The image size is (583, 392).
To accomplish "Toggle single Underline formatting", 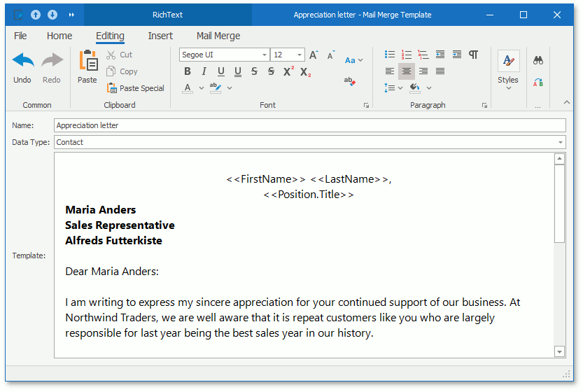I will 221,71.
